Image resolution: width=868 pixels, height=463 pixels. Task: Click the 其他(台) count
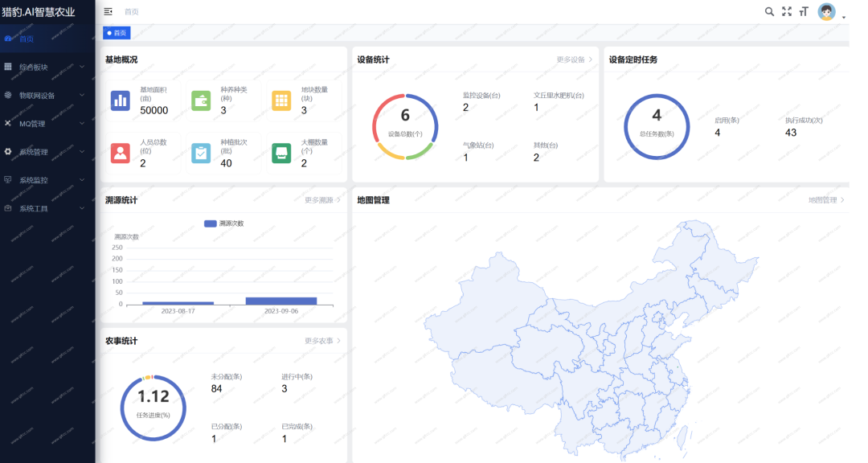(x=536, y=158)
